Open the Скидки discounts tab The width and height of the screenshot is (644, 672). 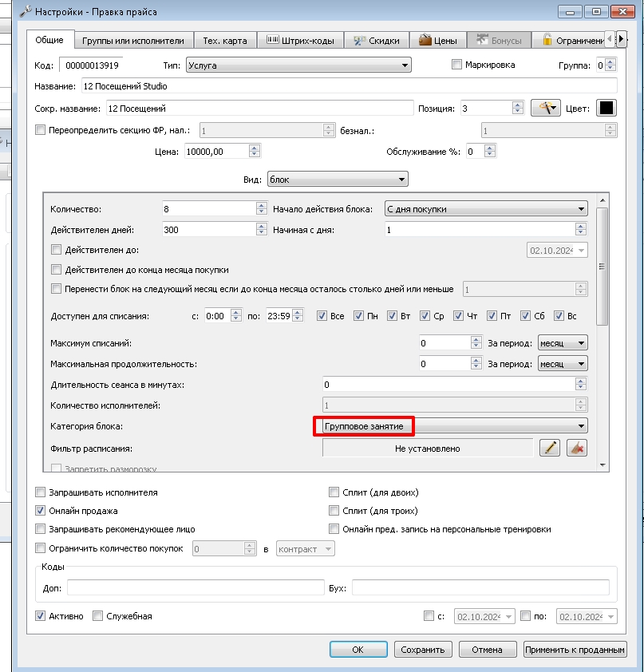376,40
